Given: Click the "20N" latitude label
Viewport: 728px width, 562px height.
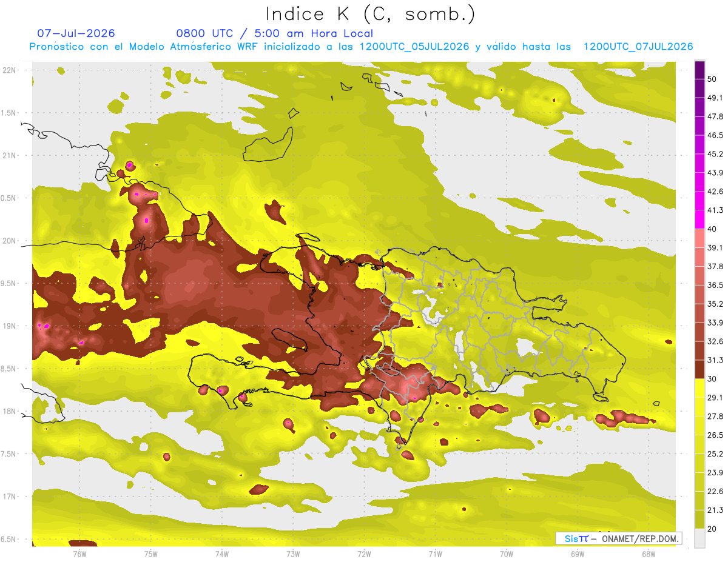Looking at the screenshot, I should pos(9,241).
